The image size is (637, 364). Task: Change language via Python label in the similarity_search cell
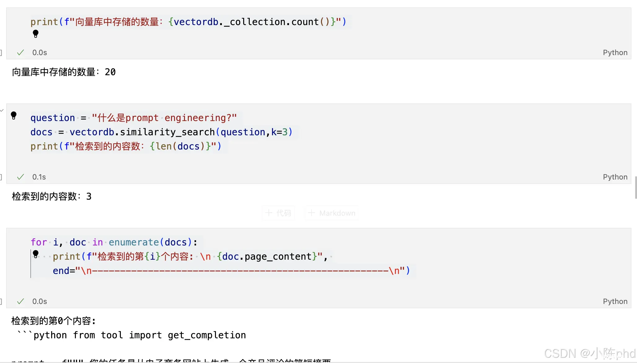615,177
